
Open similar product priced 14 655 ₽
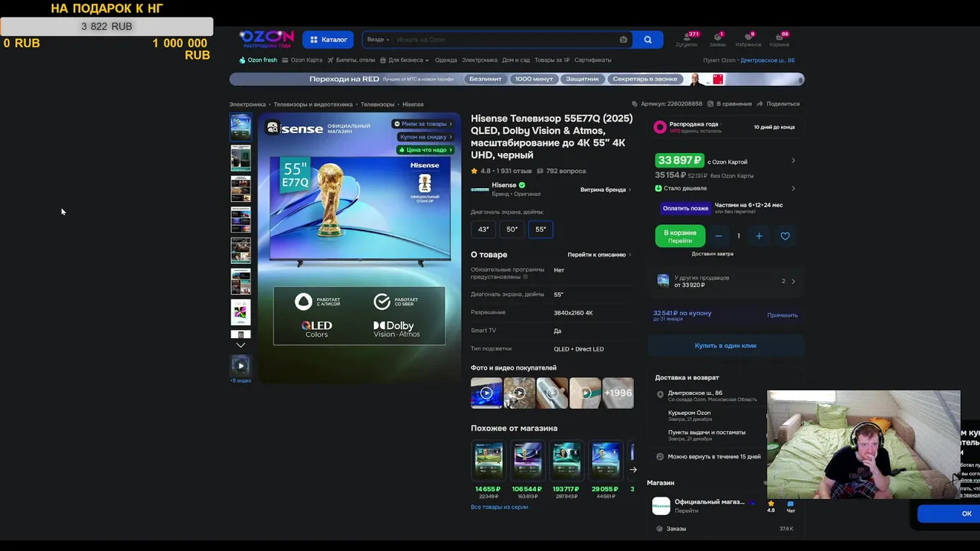(x=488, y=470)
